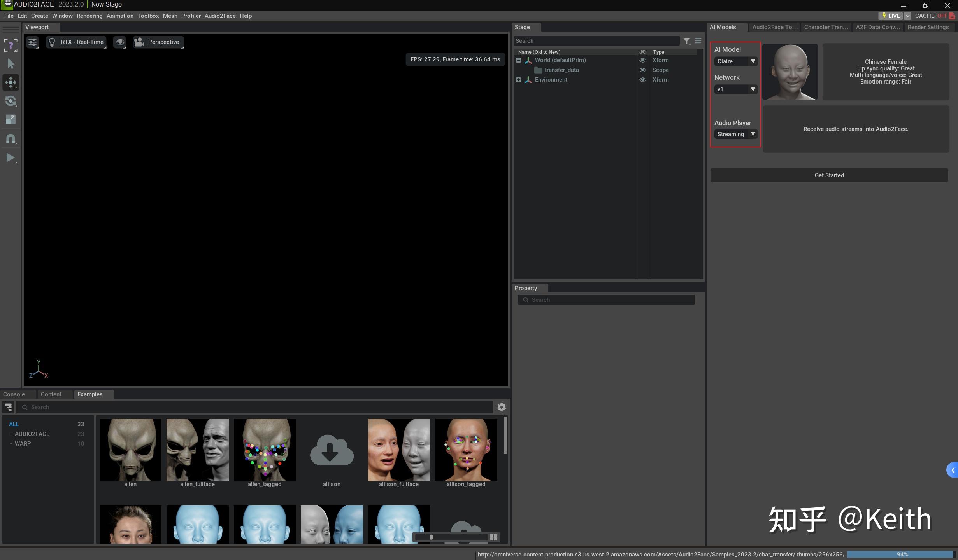Hide the transfer_data prim visibility
The height and width of the screenshot is (560, 958).
click(x=643, y=70)
